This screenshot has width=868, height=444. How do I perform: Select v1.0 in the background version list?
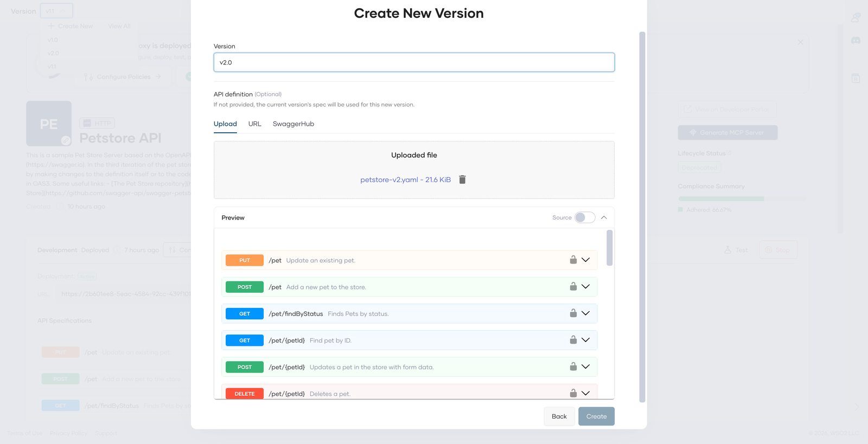click(x=53, y=40)
